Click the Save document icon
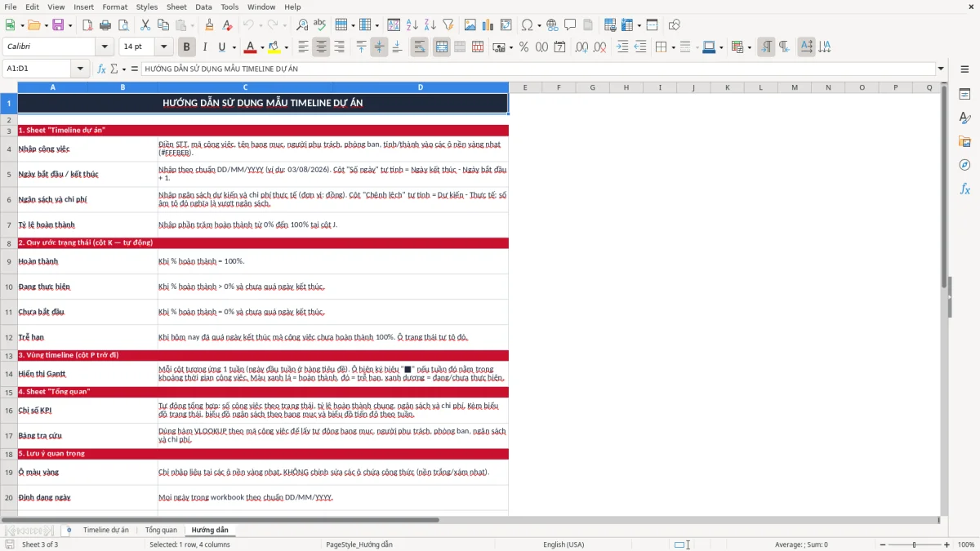980x551 pixels. coord(58,25)
